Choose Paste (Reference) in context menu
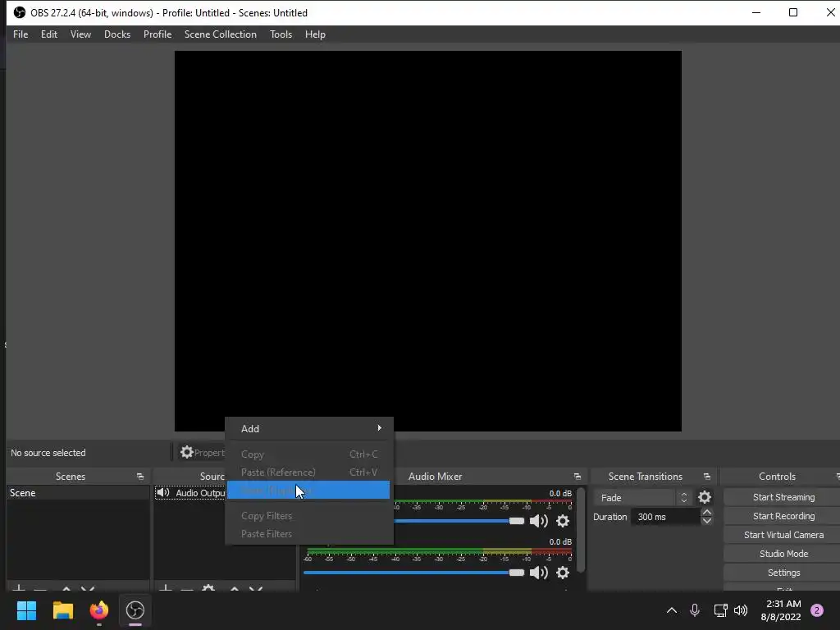The height and width of the screenshot is (630, 840). pyautogui.click(x=309, y=472)
